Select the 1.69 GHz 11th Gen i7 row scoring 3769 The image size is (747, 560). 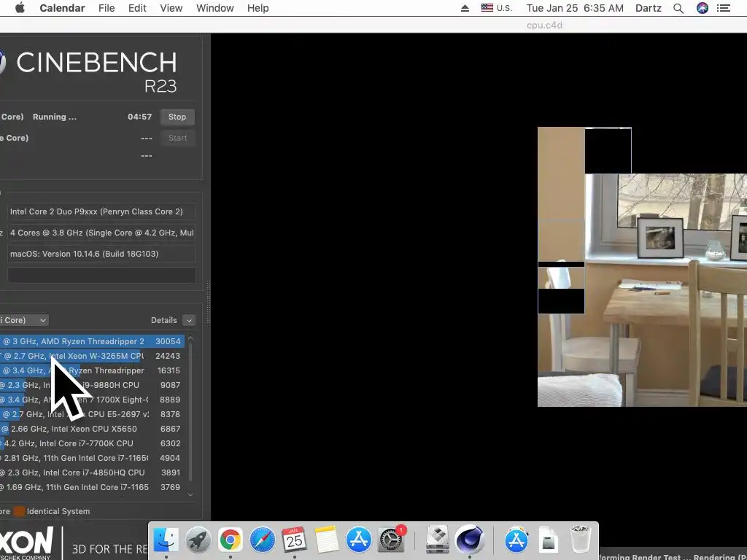pos(93,487)
